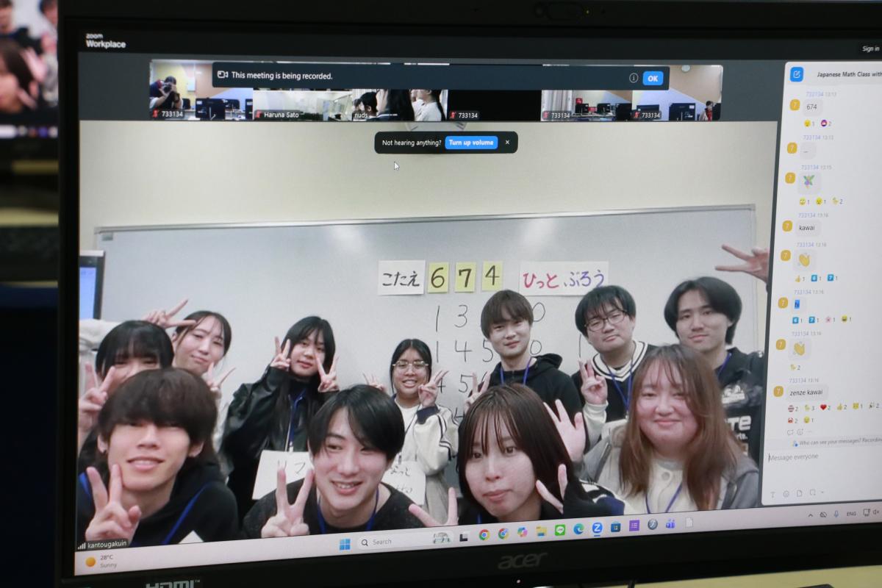Image resolution: width=882 pixels, height=588 pixels.
Task: Toggle thumbs-up reaction under clapping message
Action: (799, 279)
